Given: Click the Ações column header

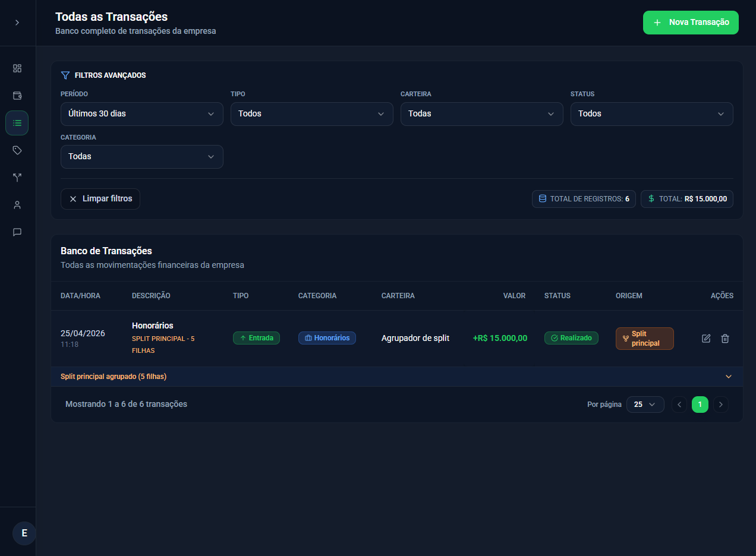Looking at the screenshot, I should pos(722,296).
